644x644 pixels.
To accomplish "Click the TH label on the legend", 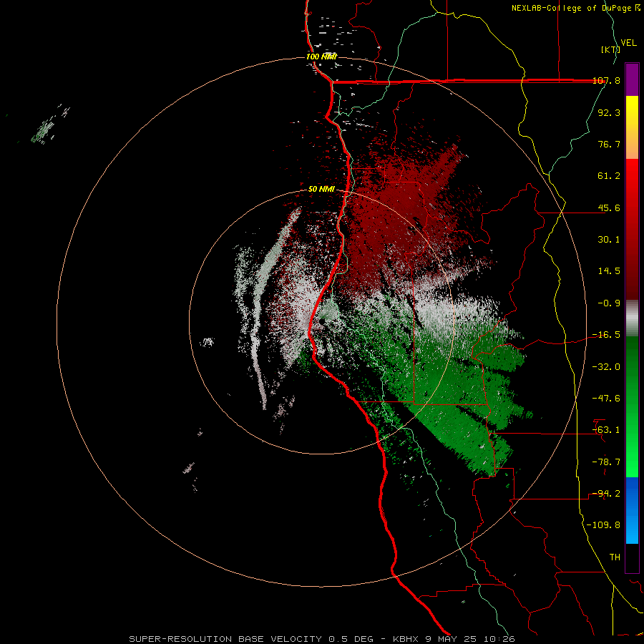I will [615, 557].
